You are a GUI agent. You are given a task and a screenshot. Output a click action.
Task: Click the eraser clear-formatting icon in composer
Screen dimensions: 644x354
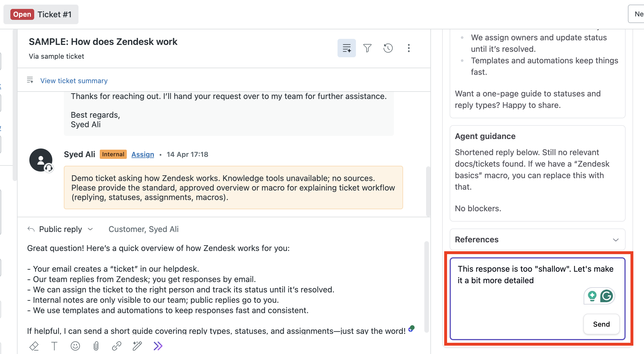coord(34,346)
